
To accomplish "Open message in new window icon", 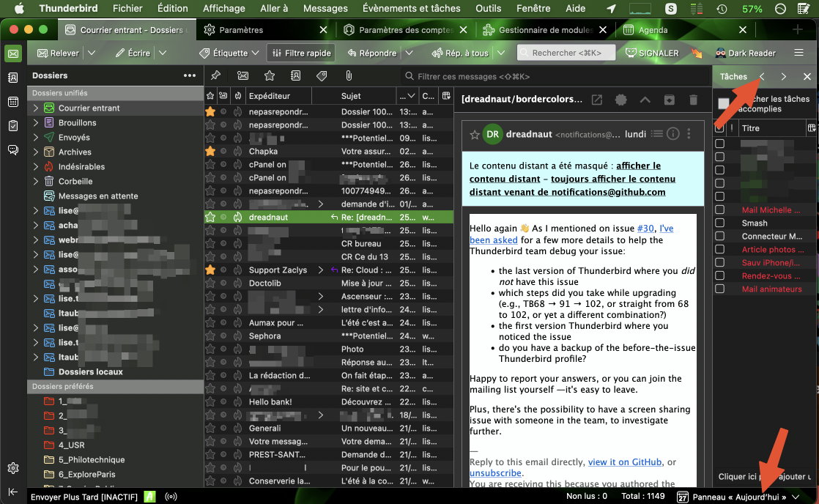I will (x=597, y=100).
